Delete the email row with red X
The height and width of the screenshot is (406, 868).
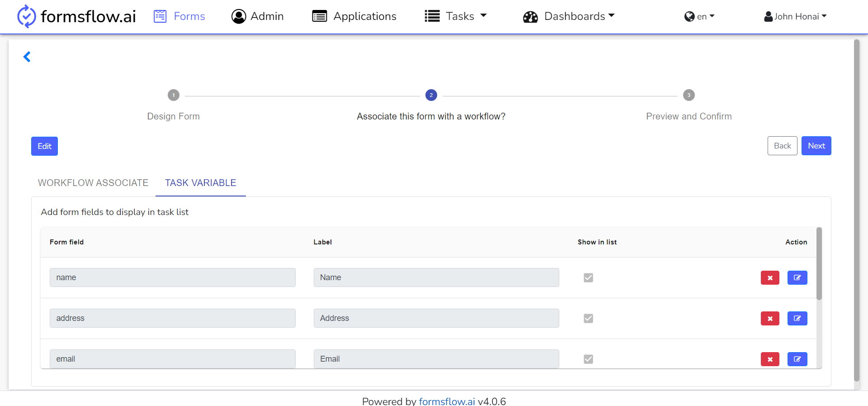click(770, 359)
